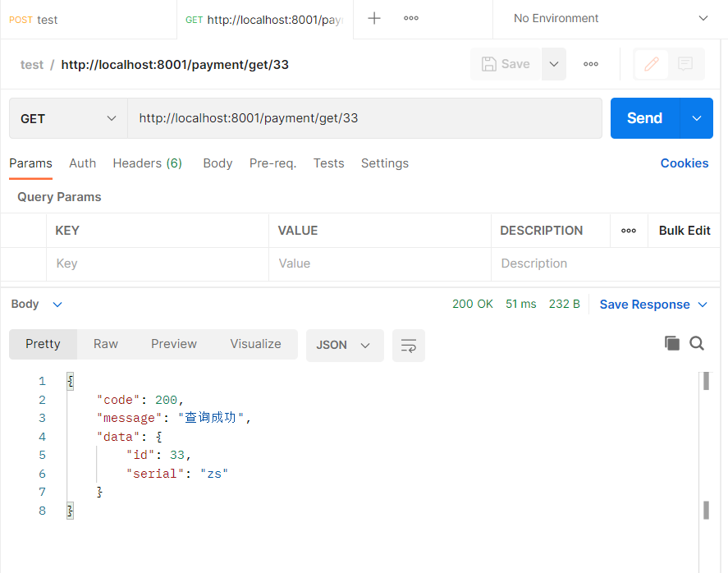The image size is (728, 573).
Task: Open request more actions ellipsis beside Save
Action: tap(591, 64)
